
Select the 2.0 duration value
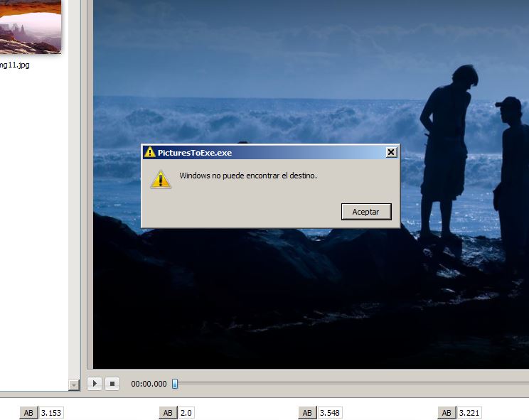click(186, 413)
